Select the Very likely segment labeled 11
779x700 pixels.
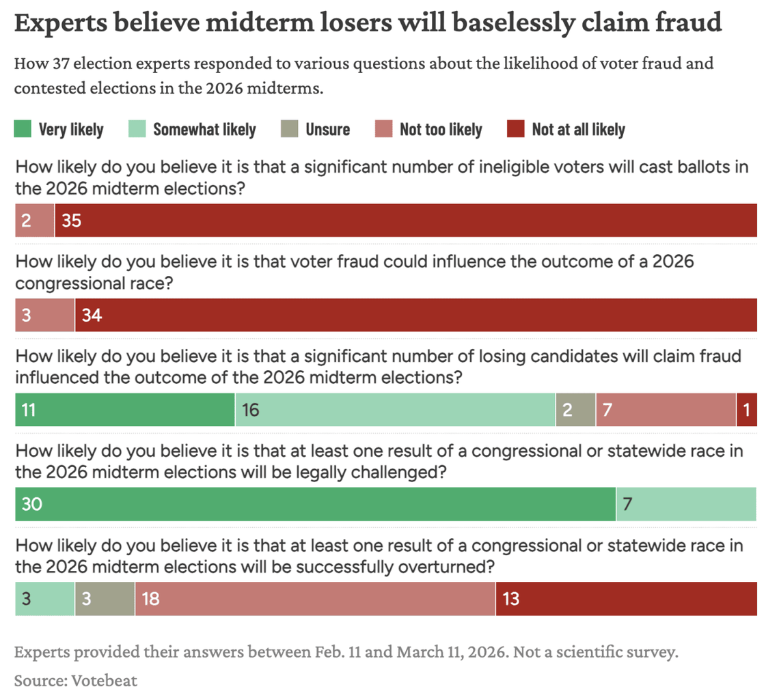(x=125, y=410)
